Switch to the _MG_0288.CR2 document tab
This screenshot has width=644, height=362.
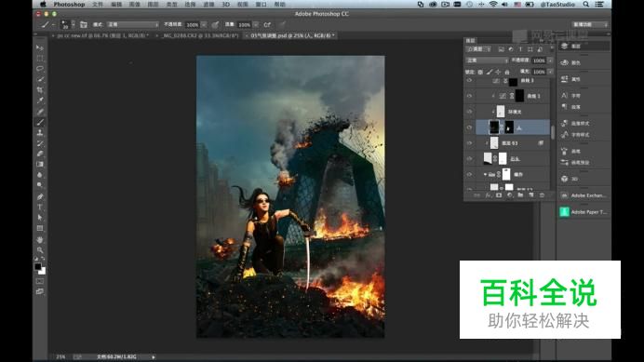pyautogui.click(x=199, y=35)
